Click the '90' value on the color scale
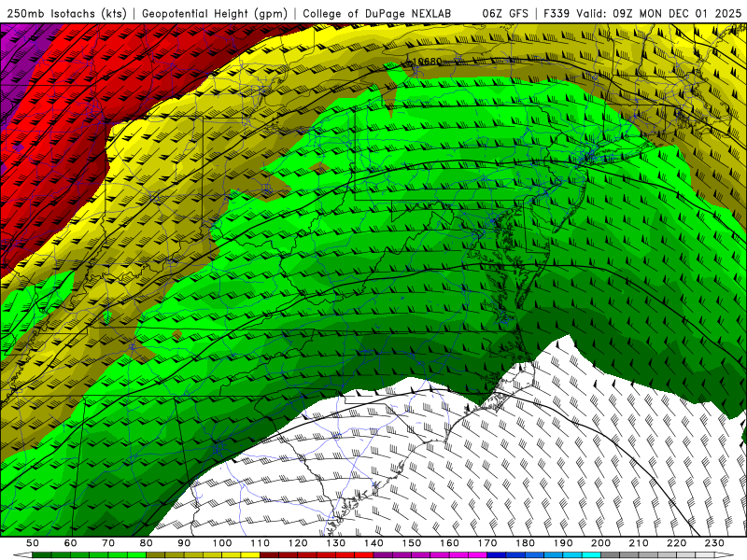This screenshot has height=560, width=747. coord(184,543)
